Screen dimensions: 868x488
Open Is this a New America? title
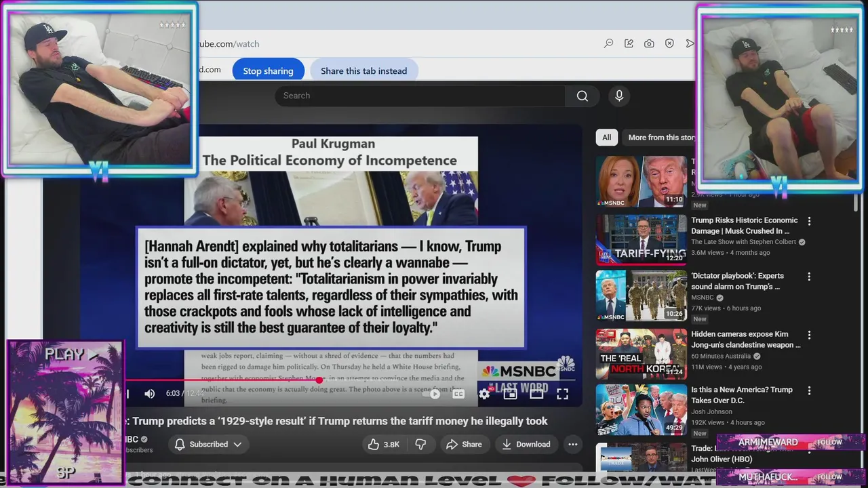point(742,395)
